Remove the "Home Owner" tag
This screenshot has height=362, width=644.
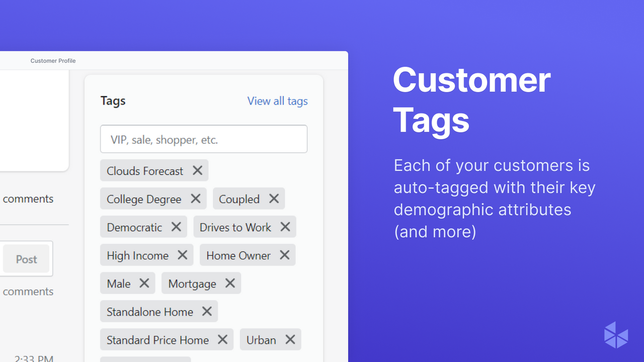pyautogui.click(x=284, y=255)
